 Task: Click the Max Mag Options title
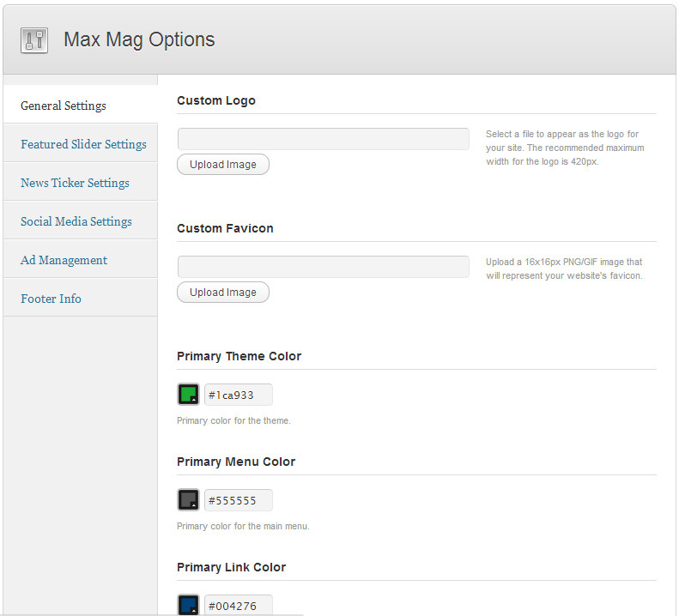(x=139, y=39)
